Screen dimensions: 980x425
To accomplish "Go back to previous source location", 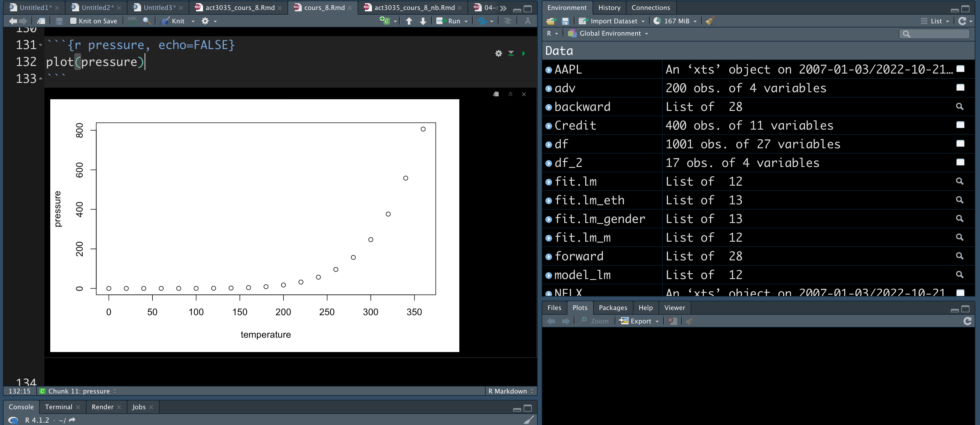I will coord(13,21).
